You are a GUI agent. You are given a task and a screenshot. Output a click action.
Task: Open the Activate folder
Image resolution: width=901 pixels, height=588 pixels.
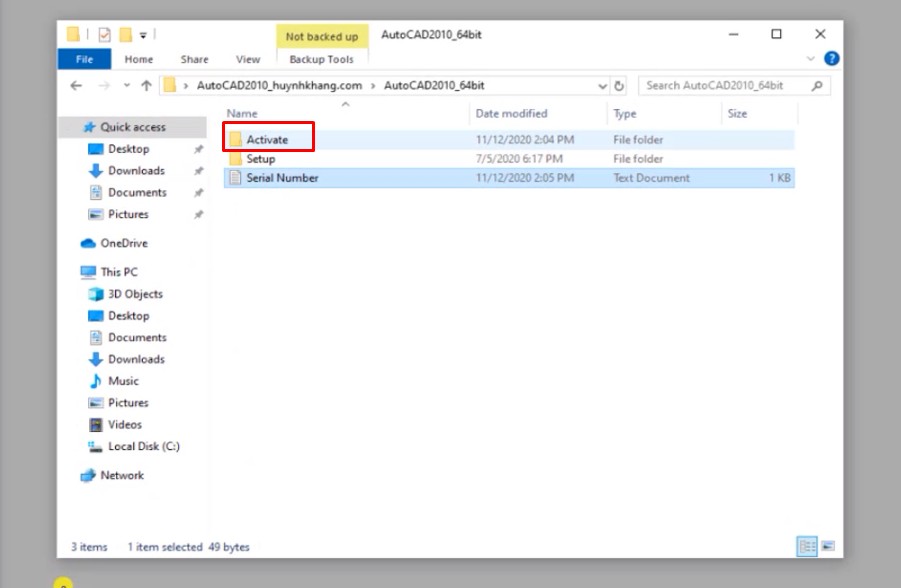pos(266,140)
